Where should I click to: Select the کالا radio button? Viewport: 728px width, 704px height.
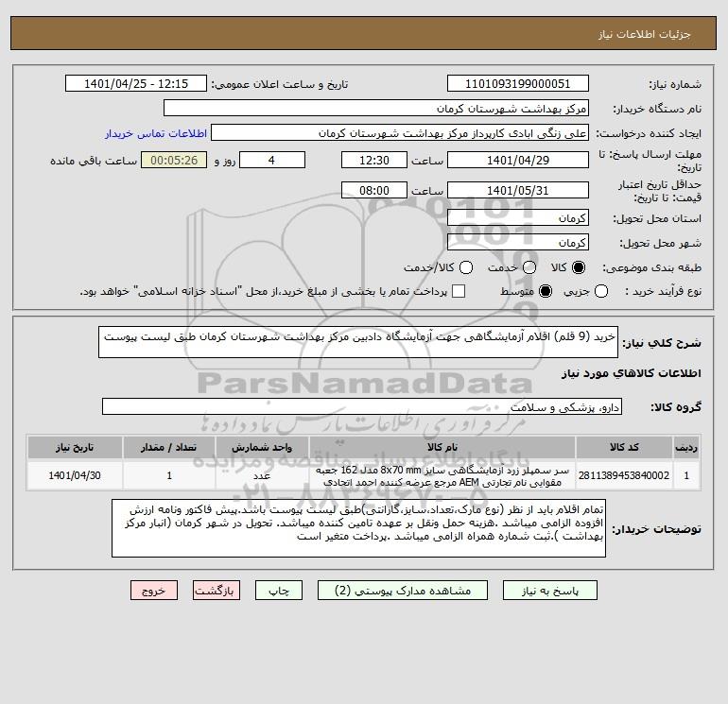[579, 267]
